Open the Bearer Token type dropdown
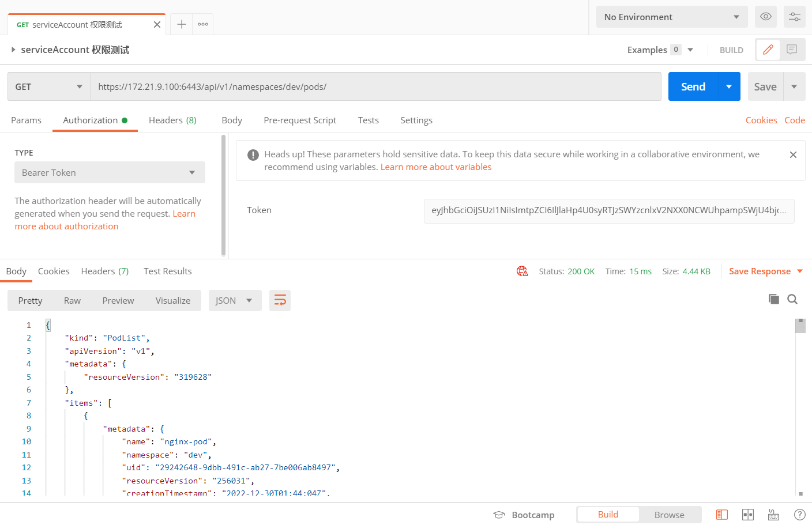The height and width of the screenshot is (525, 812). point(110,172)
